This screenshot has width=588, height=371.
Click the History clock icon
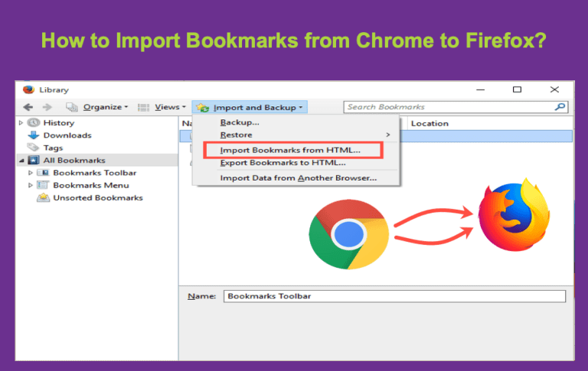(x=34, y=122)
